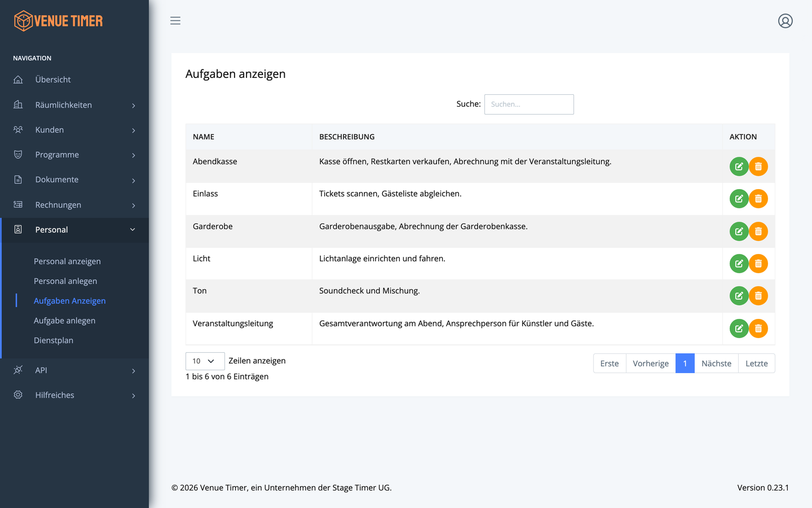
Task: Open Dienstplan submenu item
Action: pyautogui.click(x=54, y=340)
